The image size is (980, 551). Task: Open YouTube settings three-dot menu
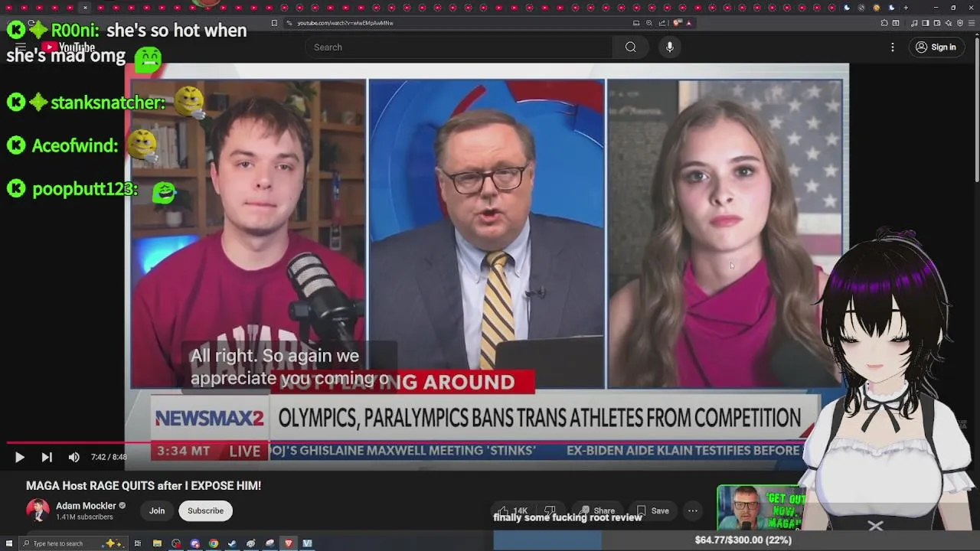pyautogui.click(x=892, y=47)
